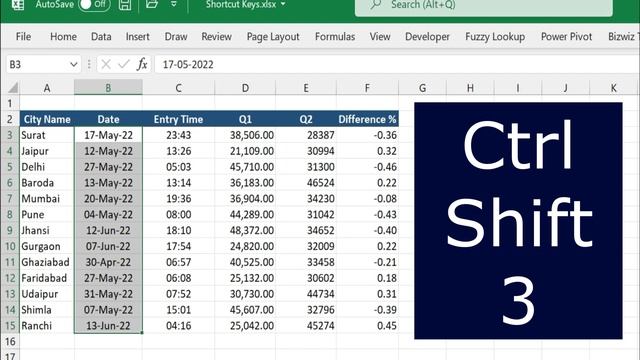640x360 pixels.
Task: Click the Excel app icon
Action: (x=18, y=4)
